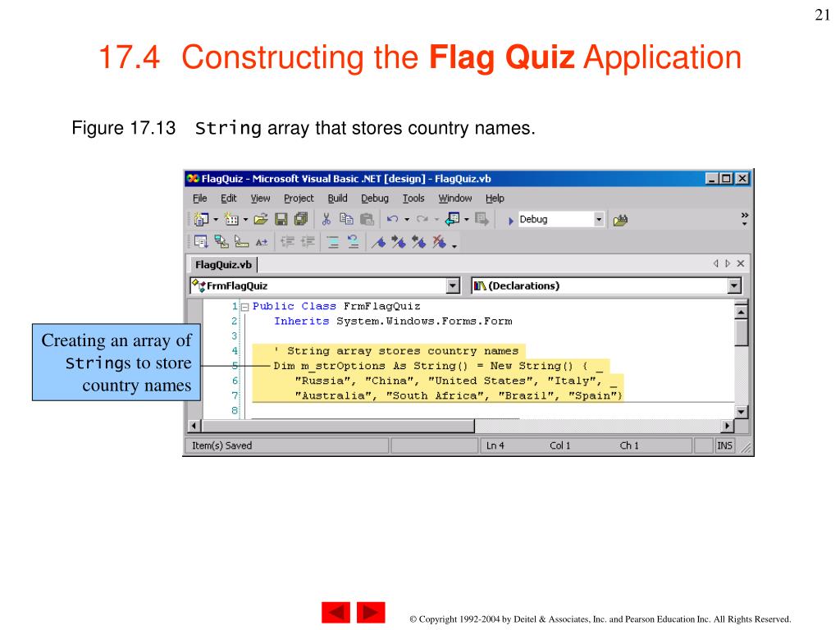Open the Build menu

(337, 199)
